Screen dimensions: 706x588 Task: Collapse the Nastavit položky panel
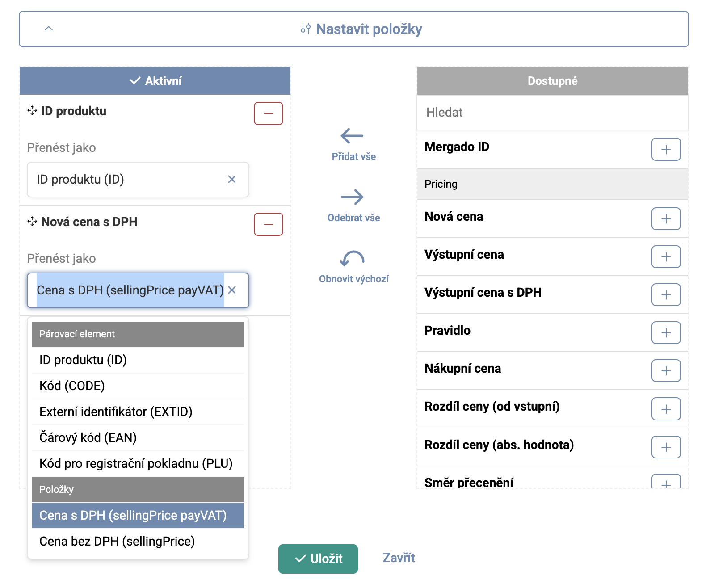coord(49,29)
